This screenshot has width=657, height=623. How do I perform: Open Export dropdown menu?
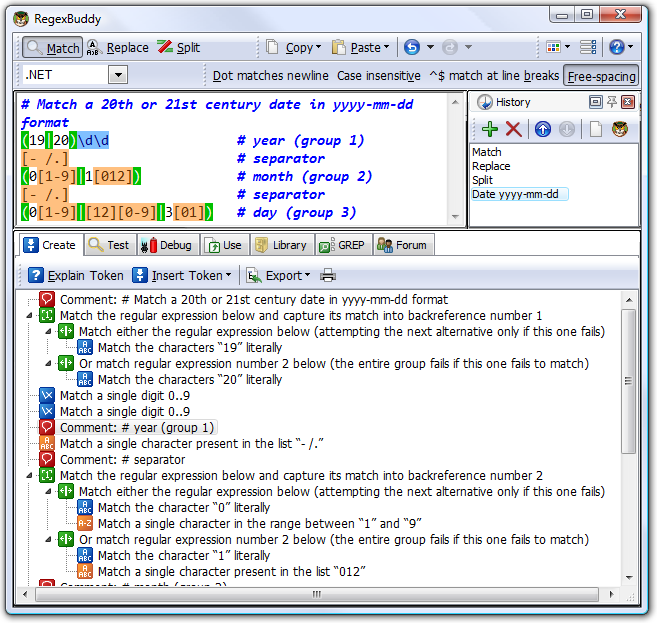click(278, 276)
